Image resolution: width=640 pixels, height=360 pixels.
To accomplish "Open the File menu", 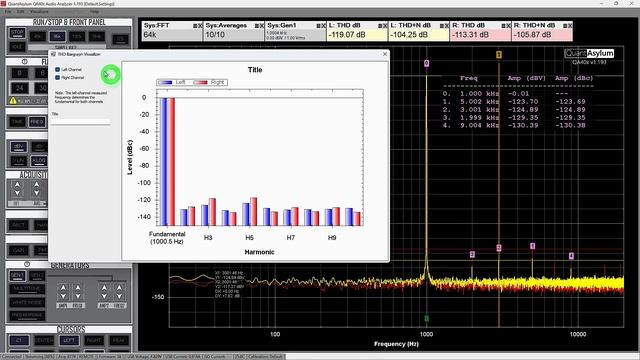I will pyautogui.click(x=8, y=11).
